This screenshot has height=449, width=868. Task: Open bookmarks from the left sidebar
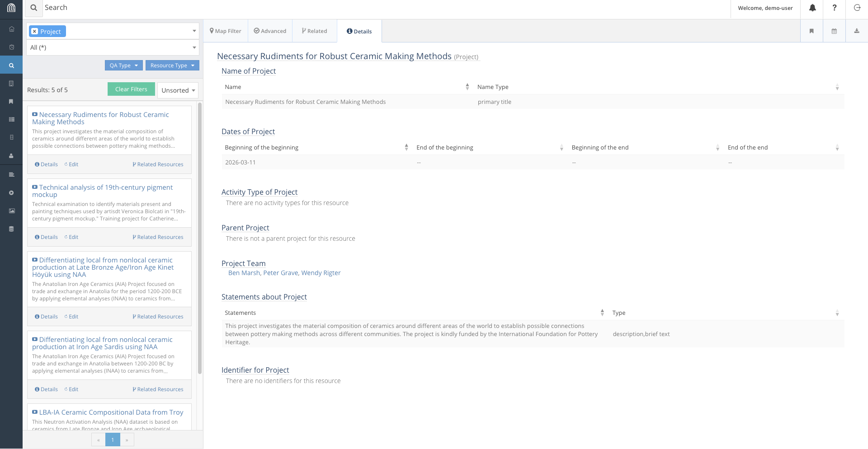click(11, 101)
